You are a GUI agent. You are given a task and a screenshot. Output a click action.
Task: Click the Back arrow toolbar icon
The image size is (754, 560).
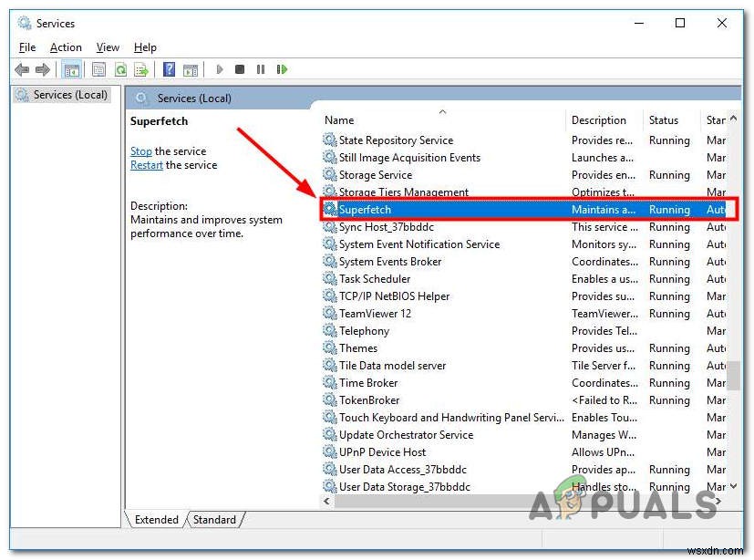[x=22, y=69]
